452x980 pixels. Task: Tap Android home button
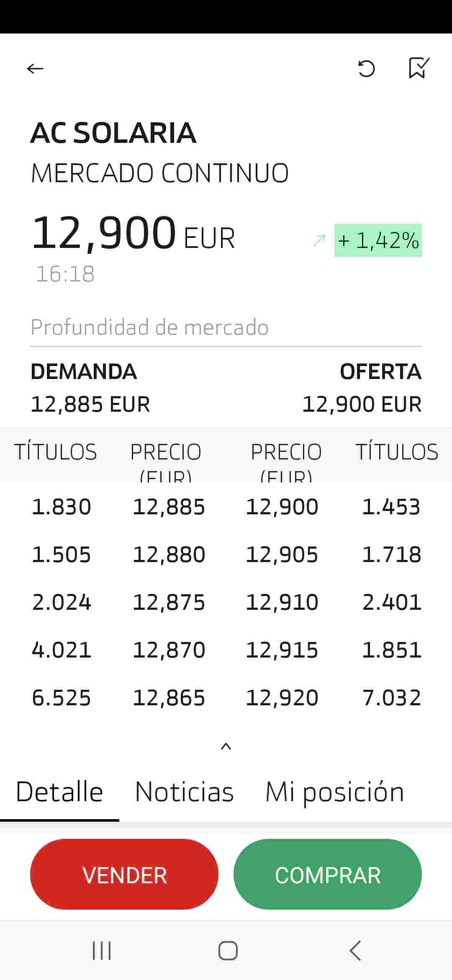(x=228, y=950)
